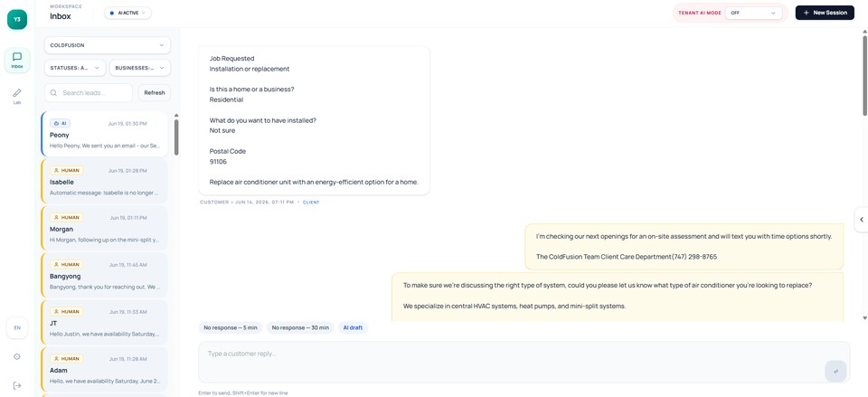Expand the ColdFusion tenant dropdown
The width and height of the screenshot is (868, 397).
pyautogui.click(x=108, y=45)
